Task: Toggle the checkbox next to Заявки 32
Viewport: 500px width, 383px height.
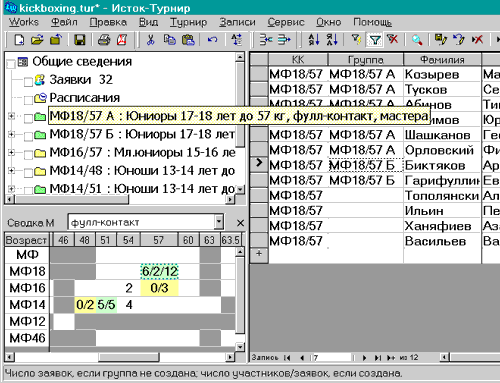Action: tap(28, 81)
